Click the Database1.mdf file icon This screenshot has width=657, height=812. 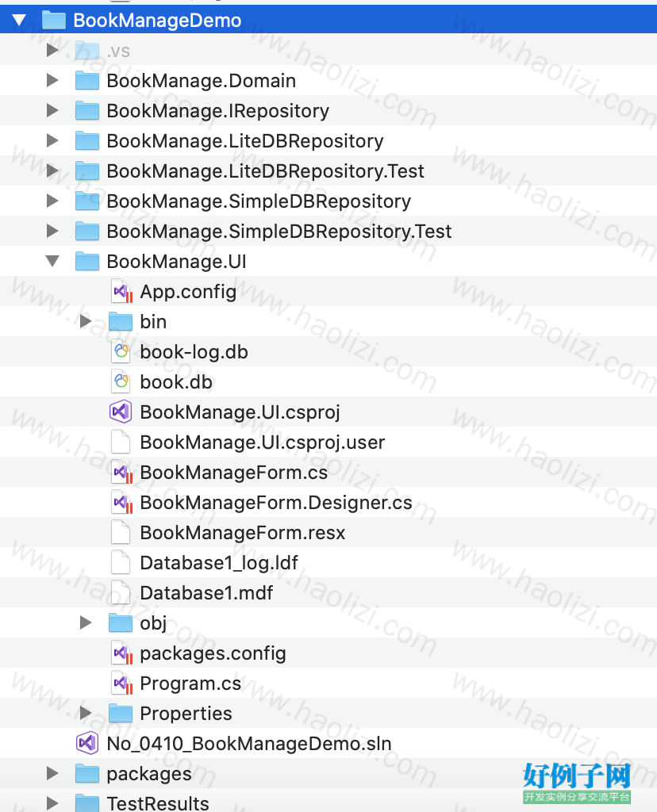tap(121, 592)
